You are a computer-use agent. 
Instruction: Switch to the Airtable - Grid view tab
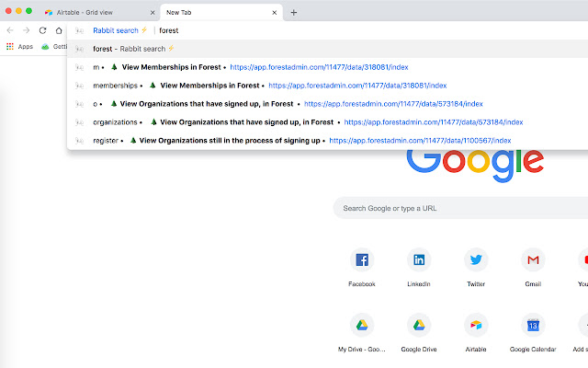[x=99, y=12]
